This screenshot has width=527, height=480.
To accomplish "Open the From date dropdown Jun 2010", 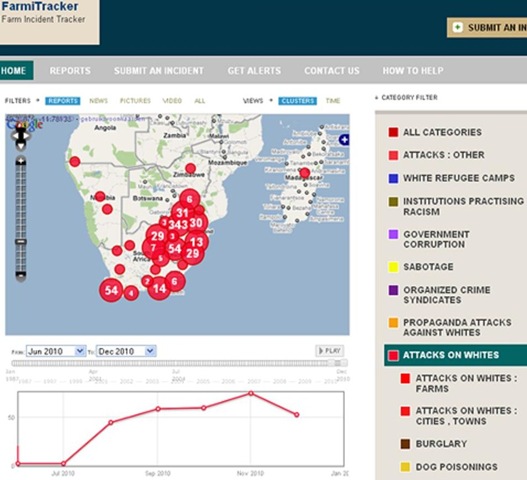I will tap(56, 351).
